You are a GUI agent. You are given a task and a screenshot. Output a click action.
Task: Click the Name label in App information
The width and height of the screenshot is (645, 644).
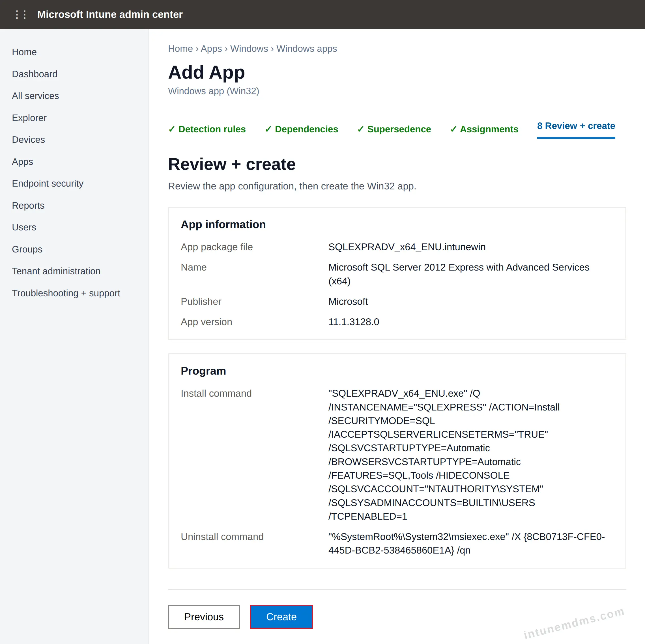pyautogui.click(x=193, y=267)
